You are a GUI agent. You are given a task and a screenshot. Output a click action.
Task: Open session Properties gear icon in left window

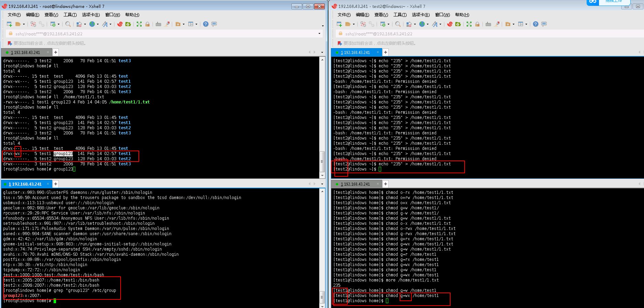point(53,24)
